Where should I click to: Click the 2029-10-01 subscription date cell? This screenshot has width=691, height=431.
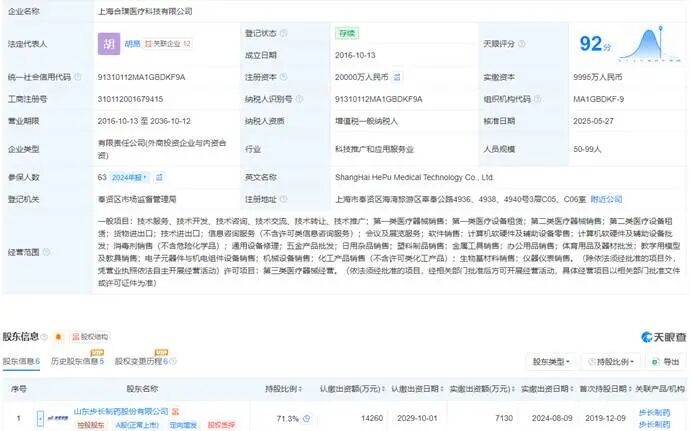pos(417,418)
